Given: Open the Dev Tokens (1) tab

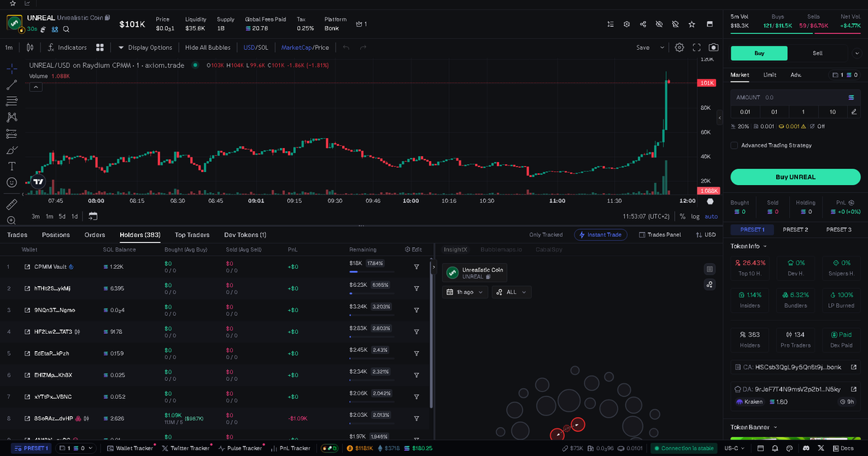Looking at the screenshot, I should 245,235.
